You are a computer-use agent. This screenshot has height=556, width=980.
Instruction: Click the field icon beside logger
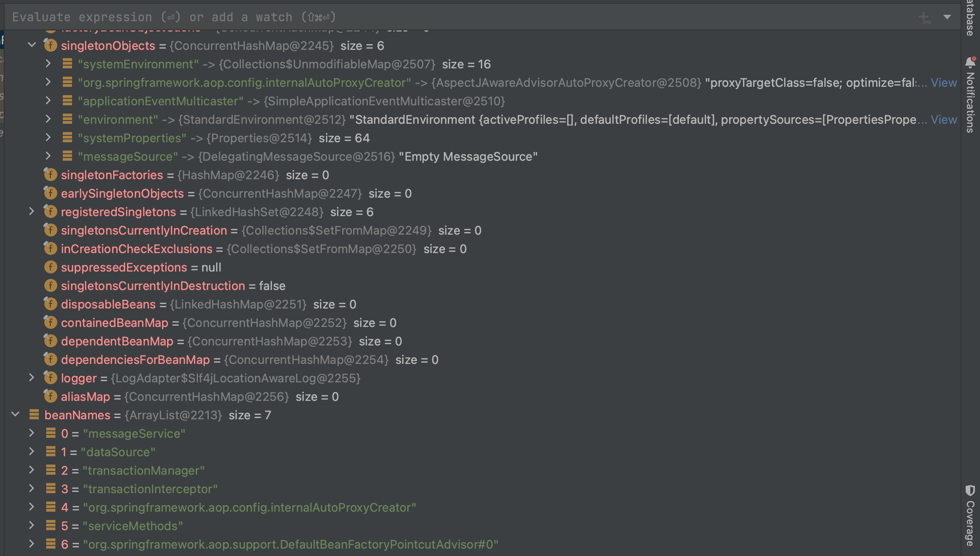click(x=50, y=378)
